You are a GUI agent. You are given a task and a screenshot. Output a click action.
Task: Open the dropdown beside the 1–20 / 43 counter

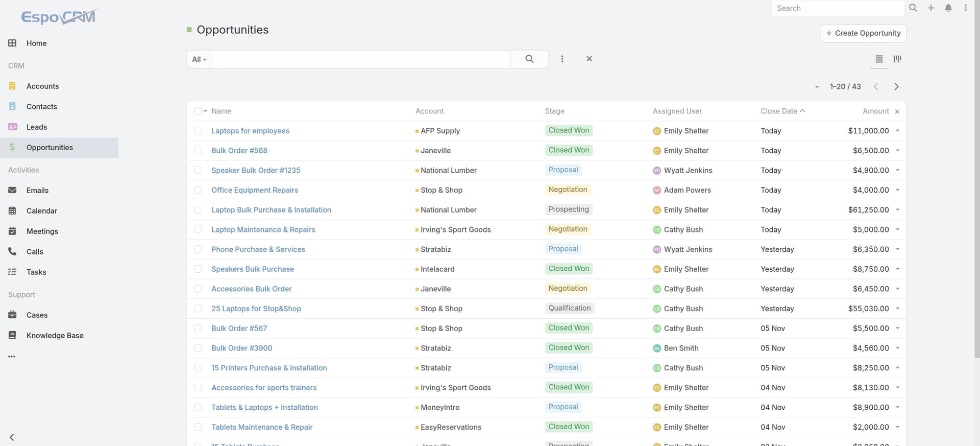click(817, 87)
